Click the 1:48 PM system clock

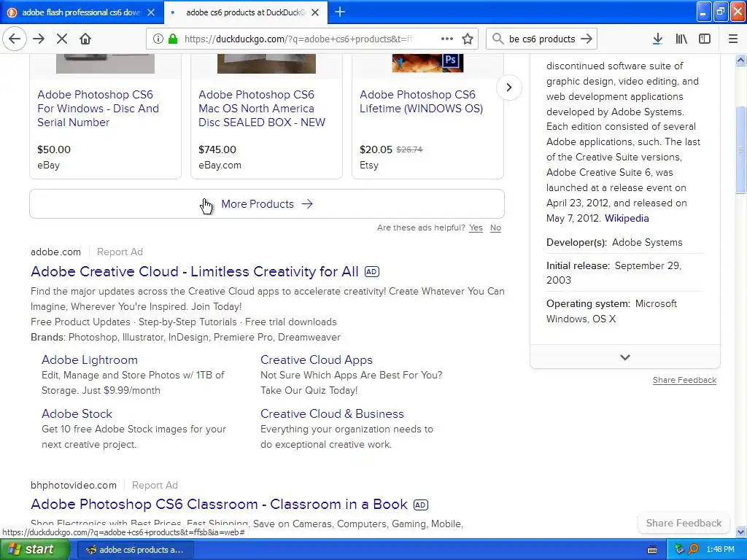tap(720, 550)
